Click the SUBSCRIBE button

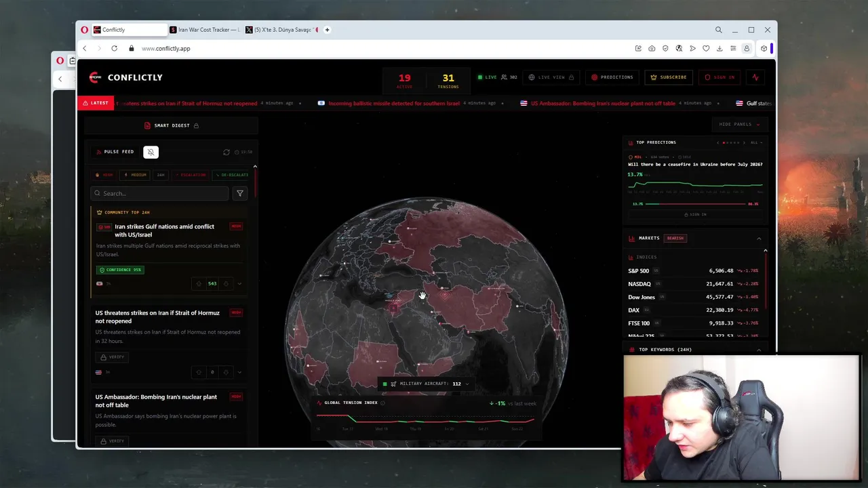(668, 77)
